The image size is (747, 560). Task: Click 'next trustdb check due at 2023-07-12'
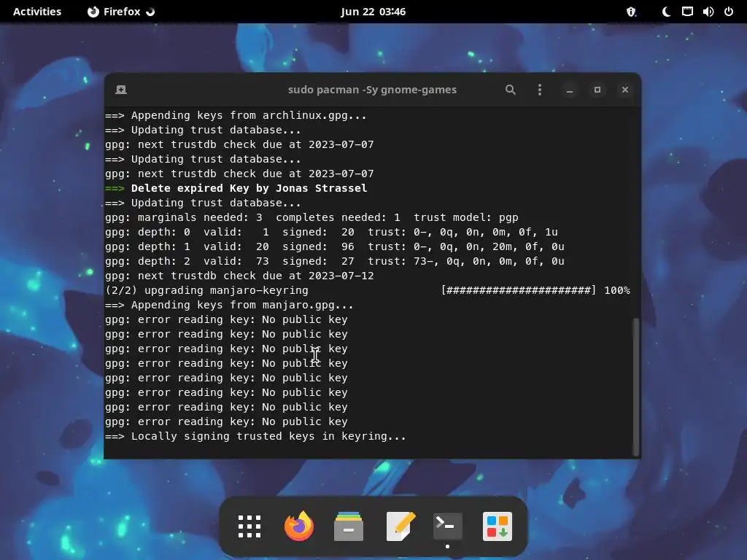[x=239, y=276]
